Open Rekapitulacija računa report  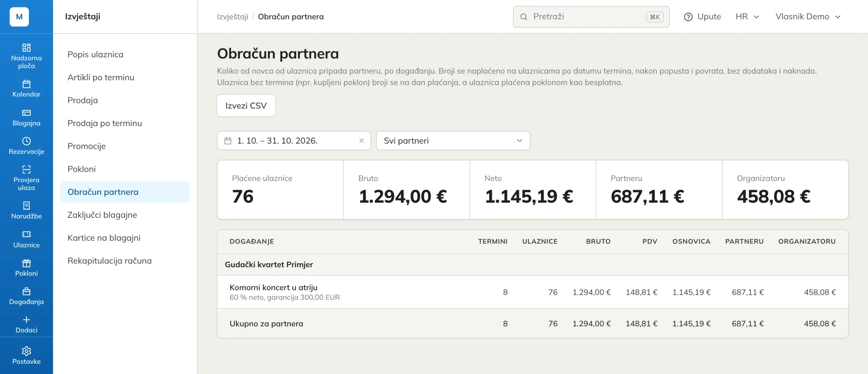tap(125, 260)
